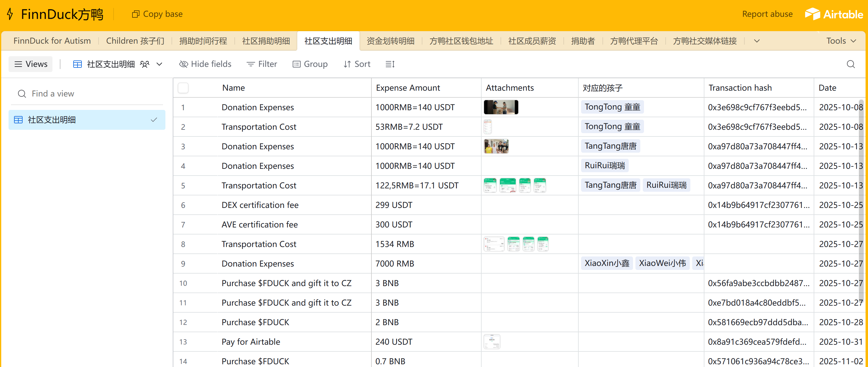
Task: Expand the 社区支出明细 view dropdown
Action: coord(159,64)
